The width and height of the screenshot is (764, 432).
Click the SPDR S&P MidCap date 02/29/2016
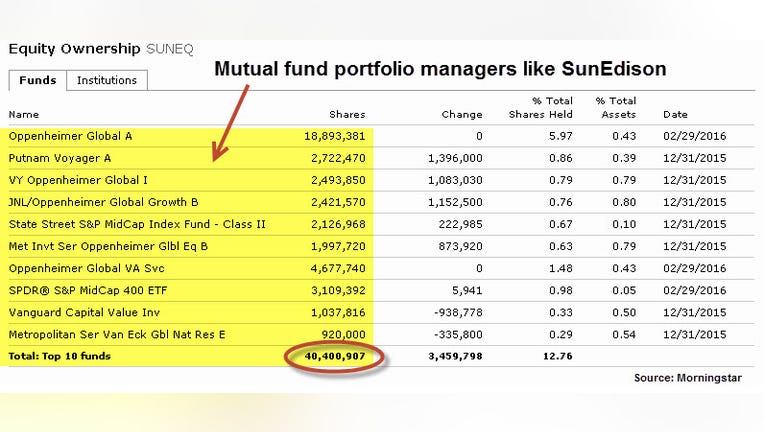click(694, 291)
